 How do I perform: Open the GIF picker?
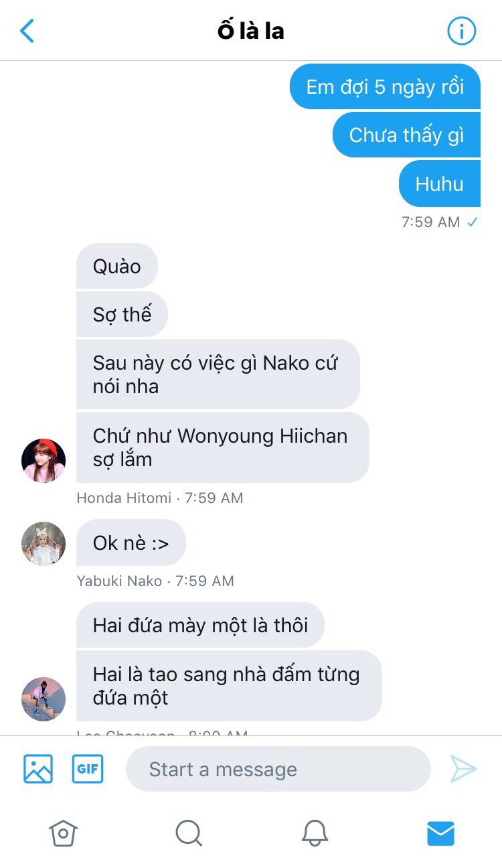(88, 769)
